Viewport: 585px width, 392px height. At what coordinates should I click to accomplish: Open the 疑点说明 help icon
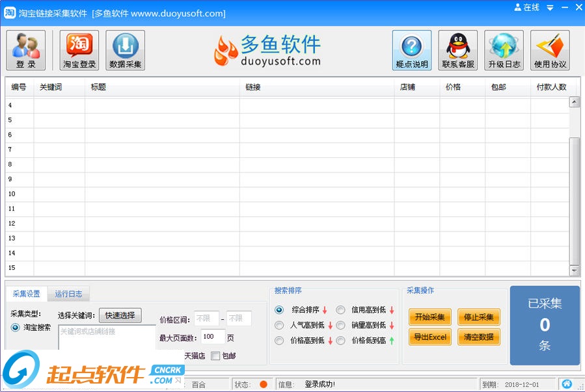coord(412,50)
